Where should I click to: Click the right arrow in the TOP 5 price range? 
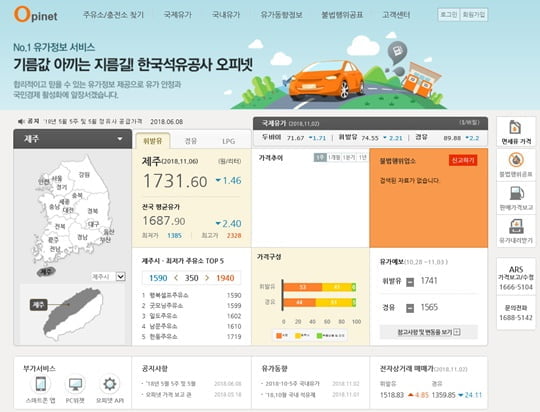[207, 278]
